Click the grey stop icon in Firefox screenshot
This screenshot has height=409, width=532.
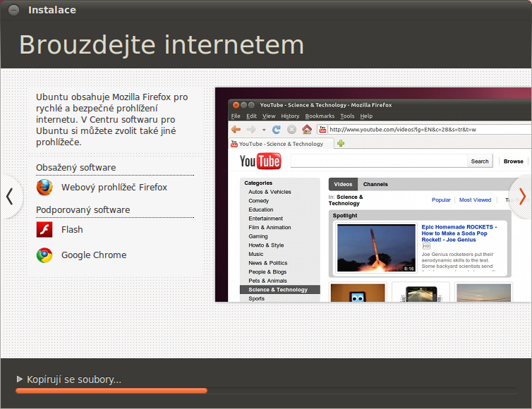click(291, 129)
